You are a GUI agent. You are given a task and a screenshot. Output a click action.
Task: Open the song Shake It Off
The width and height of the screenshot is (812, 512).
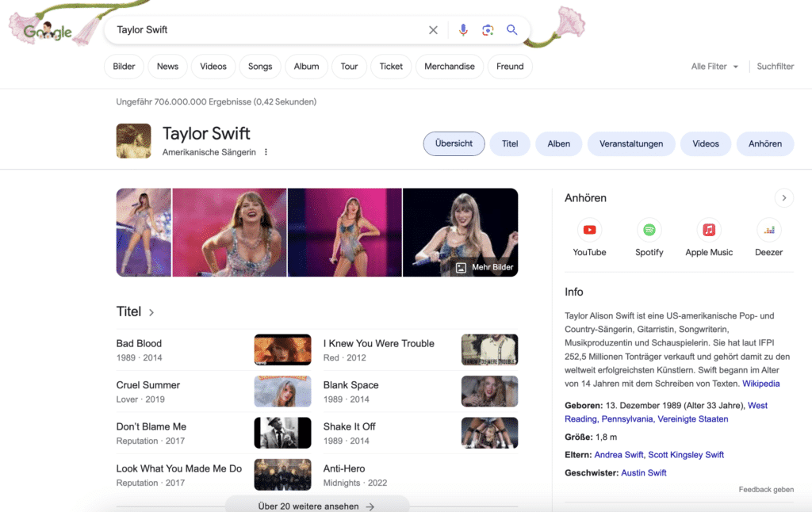coord(349,426)
